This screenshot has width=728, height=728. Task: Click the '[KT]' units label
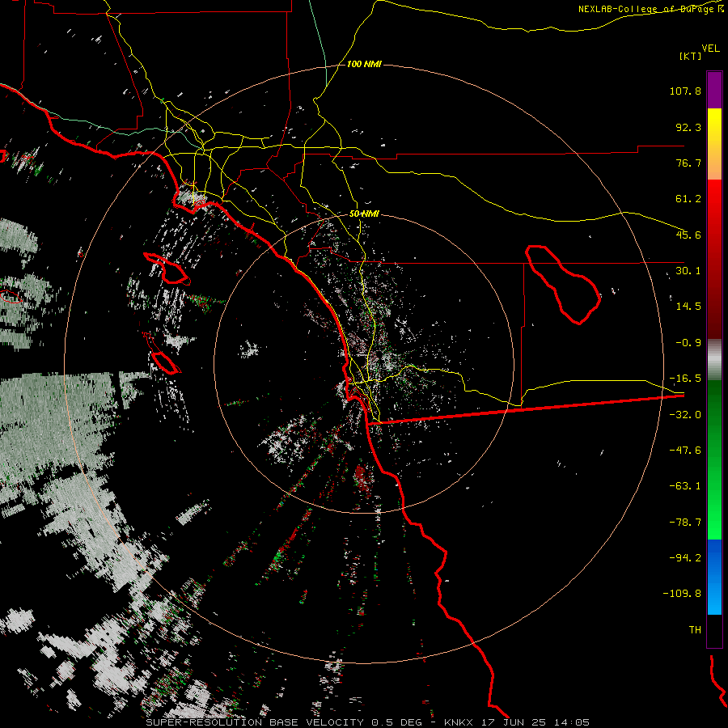691,56
